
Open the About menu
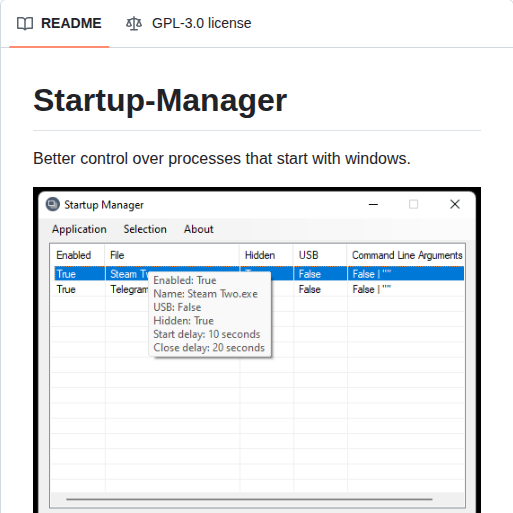tap(199, 229)
